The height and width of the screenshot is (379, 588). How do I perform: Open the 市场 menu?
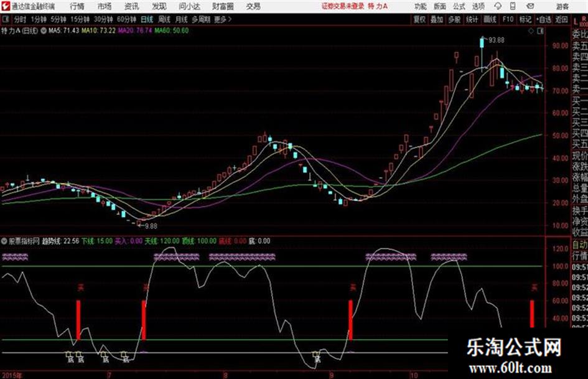(x=105, y=6)
